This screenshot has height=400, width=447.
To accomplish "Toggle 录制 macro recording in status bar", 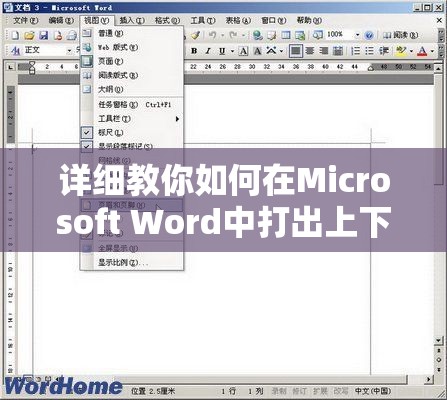I will click(279, 391).
